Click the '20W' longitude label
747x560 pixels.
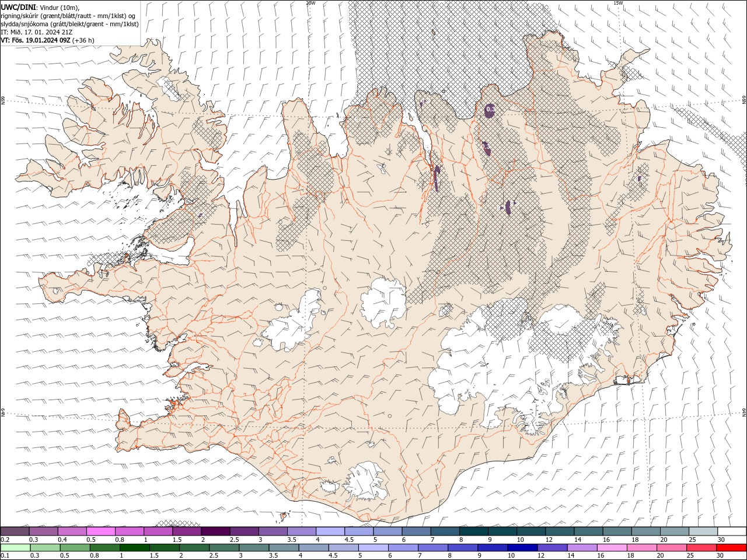[310, 3]
